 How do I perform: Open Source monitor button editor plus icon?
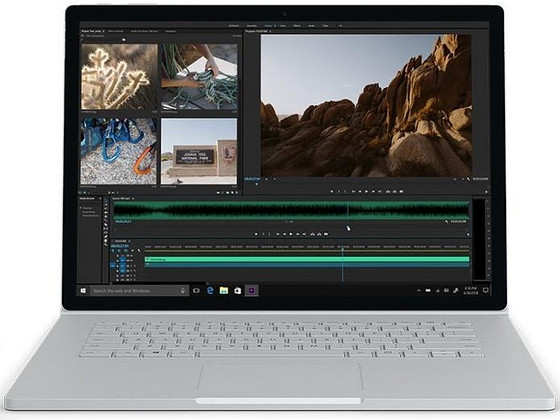(x=468, y=235)
